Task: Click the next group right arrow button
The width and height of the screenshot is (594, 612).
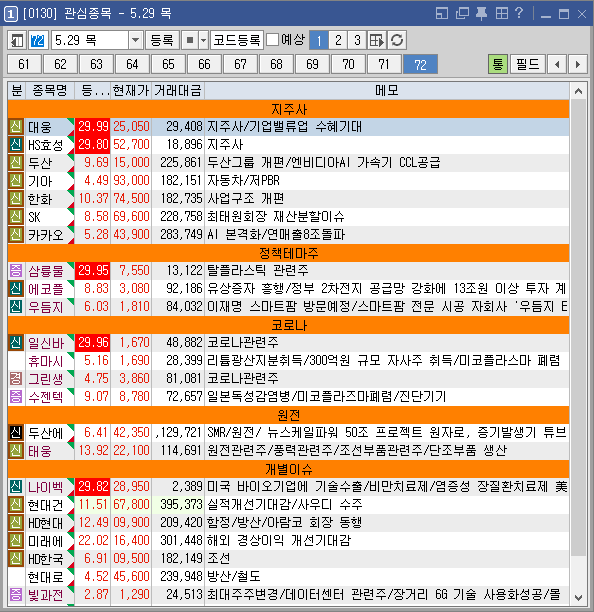Action: point(578,64)
